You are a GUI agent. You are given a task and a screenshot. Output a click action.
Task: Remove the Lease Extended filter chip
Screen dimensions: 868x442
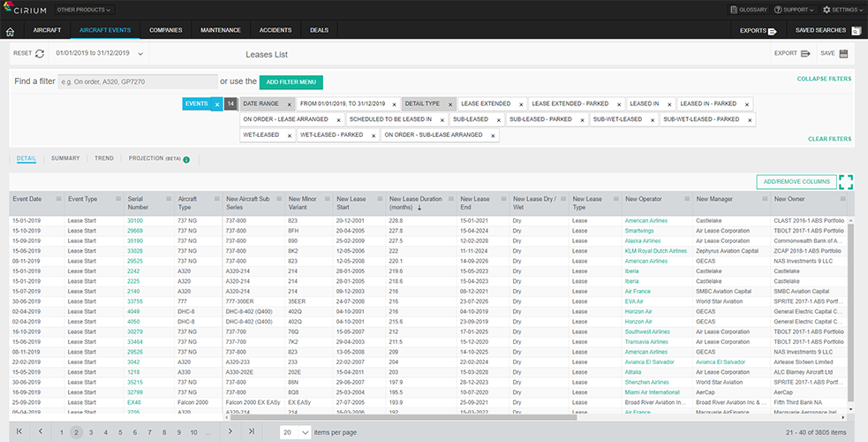tap(521, 104)
